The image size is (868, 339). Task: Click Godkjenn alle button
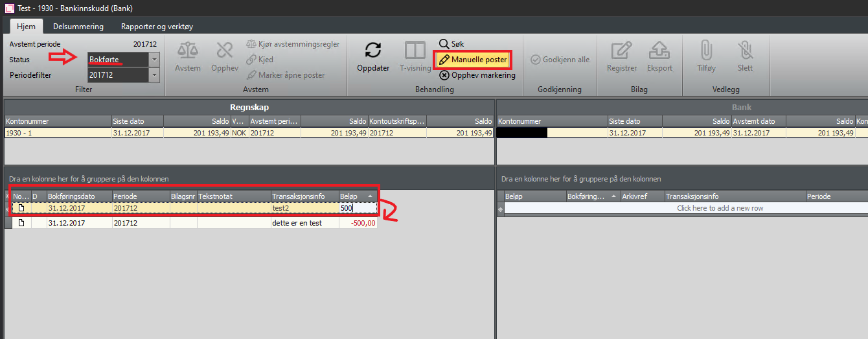click(560, 60)
